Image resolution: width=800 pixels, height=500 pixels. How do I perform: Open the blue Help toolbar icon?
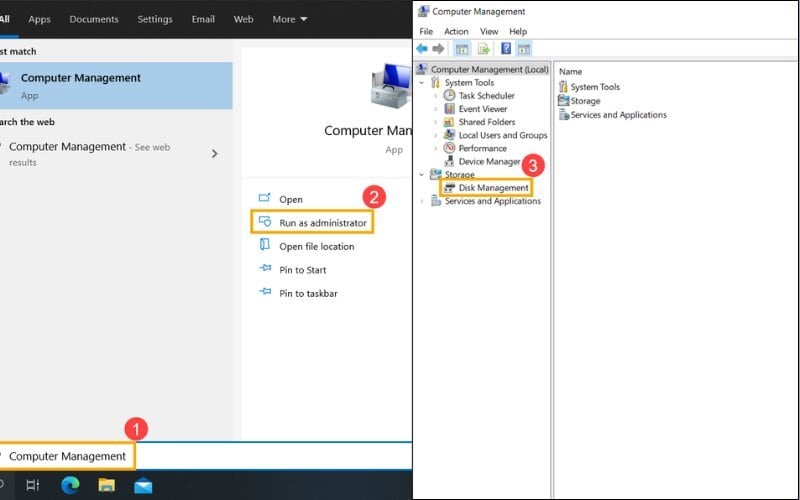(x=506, y=48)
